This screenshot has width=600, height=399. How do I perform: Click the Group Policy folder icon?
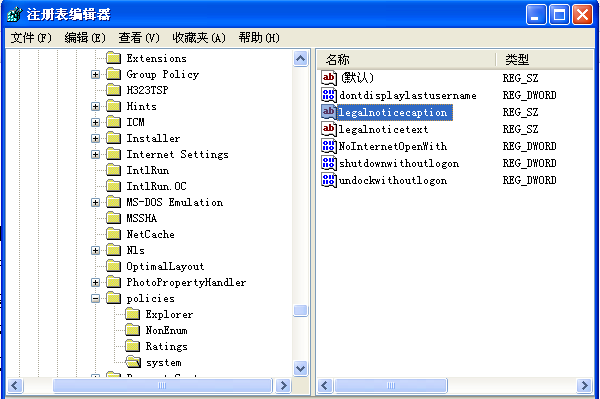click(x=113, y=74)
